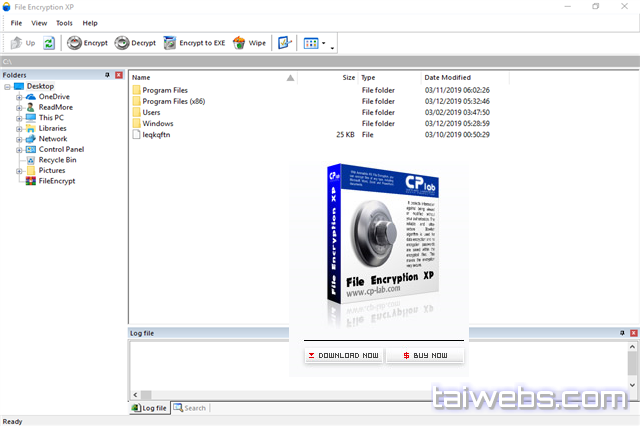Close the Folders panel
640x426 pixels.
(x=119, y=75)
